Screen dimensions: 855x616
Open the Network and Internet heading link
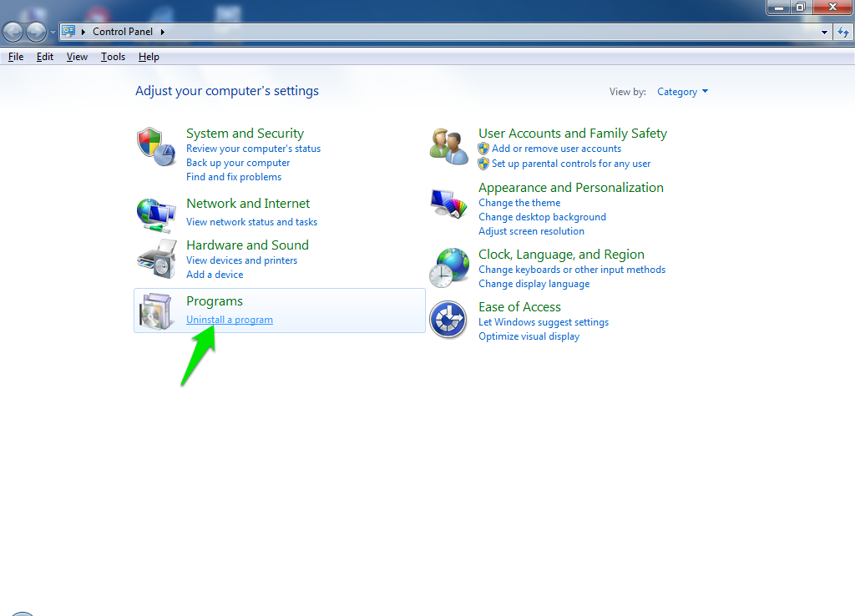click(247, 204)
